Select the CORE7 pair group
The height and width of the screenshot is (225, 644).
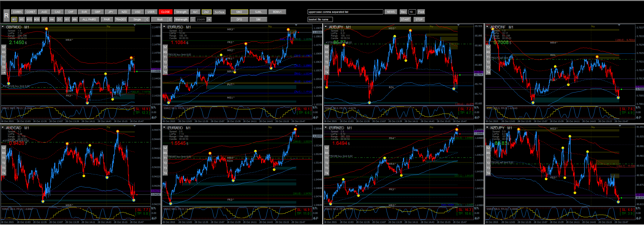pos(31,12)
